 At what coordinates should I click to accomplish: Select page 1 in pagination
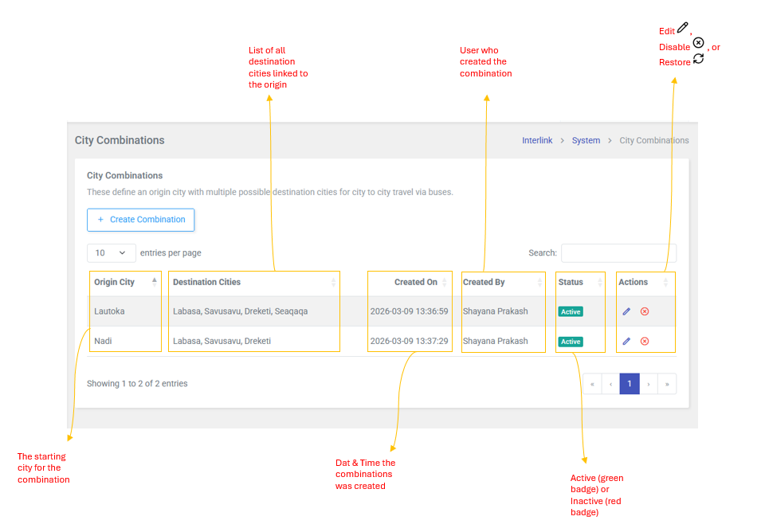pos(630,384)
